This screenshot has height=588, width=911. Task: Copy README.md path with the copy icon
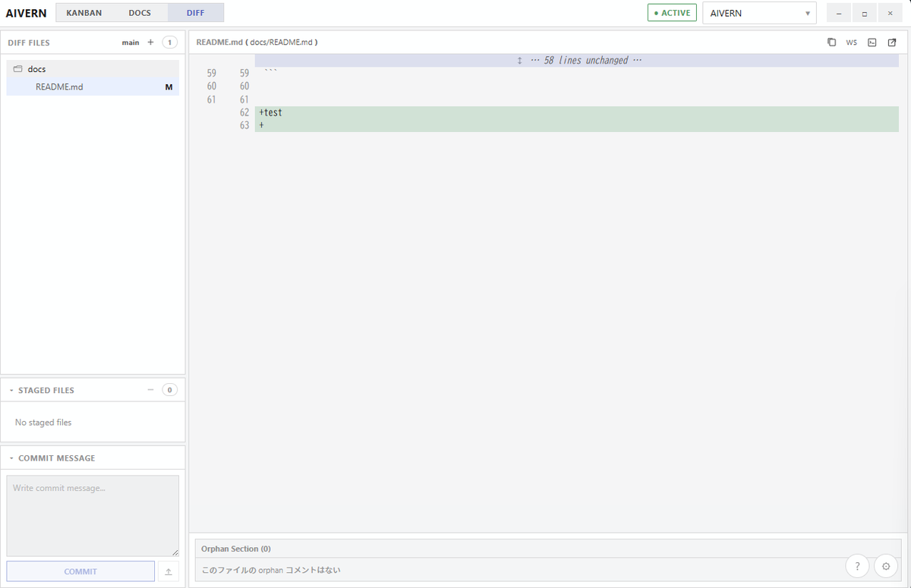tap(831, 42)
